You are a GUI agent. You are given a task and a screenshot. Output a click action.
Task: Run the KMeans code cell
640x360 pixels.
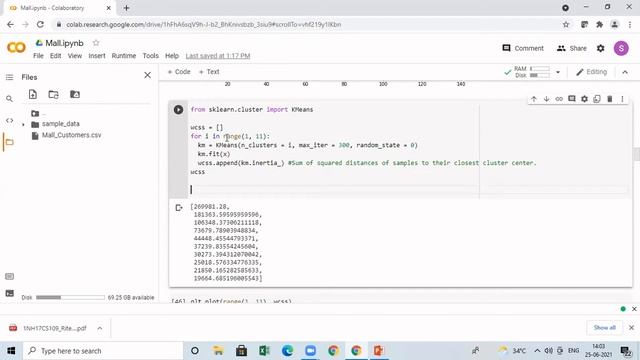tap(178, 109)
